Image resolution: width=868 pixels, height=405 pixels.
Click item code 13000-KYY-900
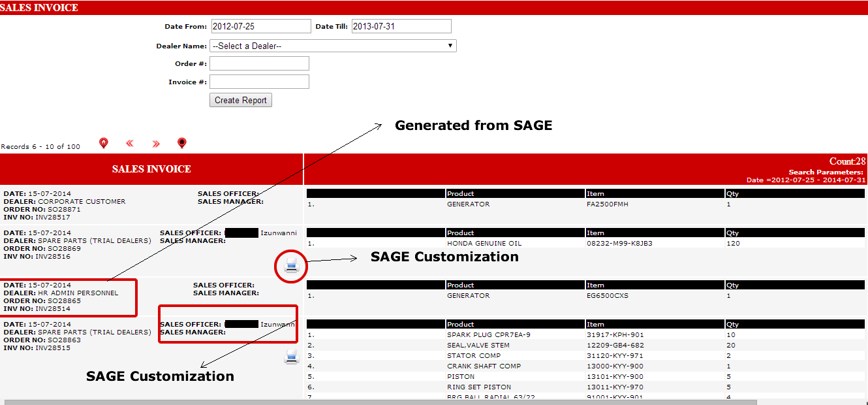tap(615, 366)
